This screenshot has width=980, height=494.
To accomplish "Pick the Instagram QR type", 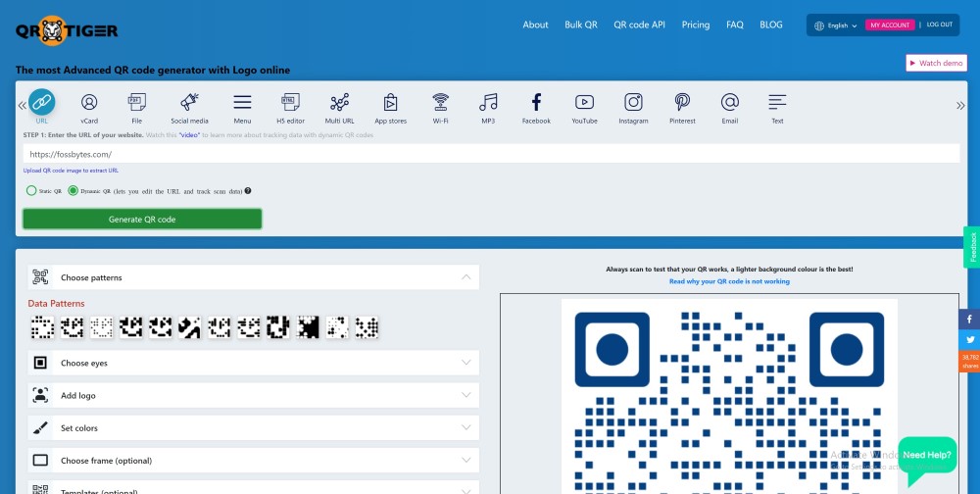I will coord(633,102).
